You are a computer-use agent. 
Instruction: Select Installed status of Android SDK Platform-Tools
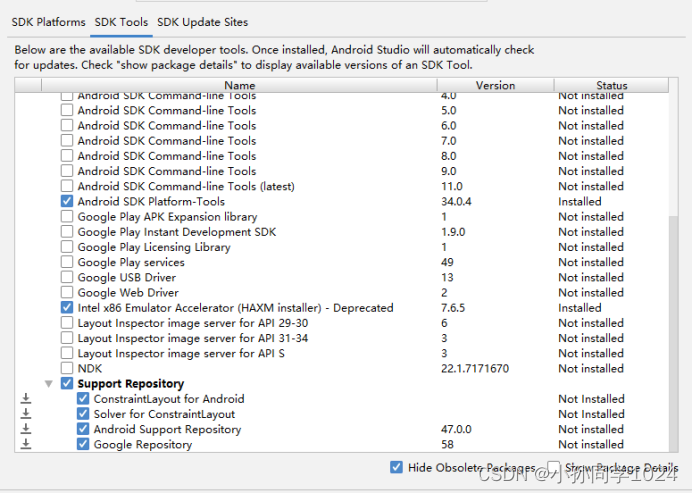[579, 202]
